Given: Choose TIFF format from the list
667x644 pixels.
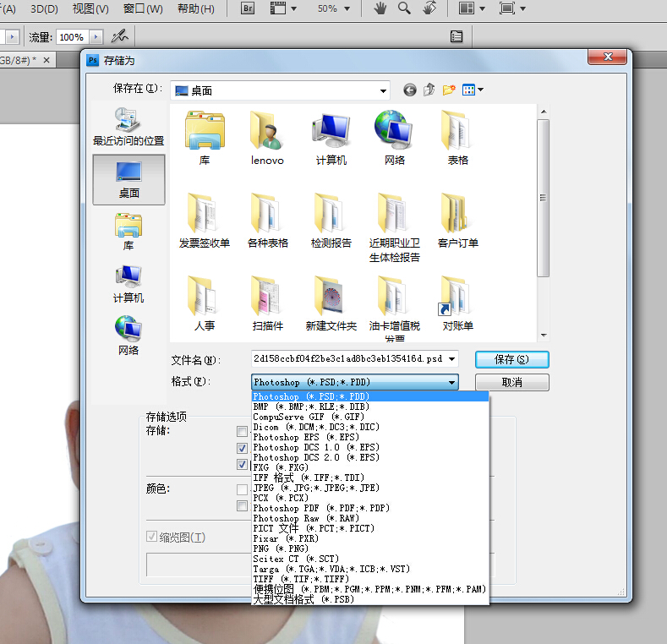Looking at the screenshot, I should 370,579.
